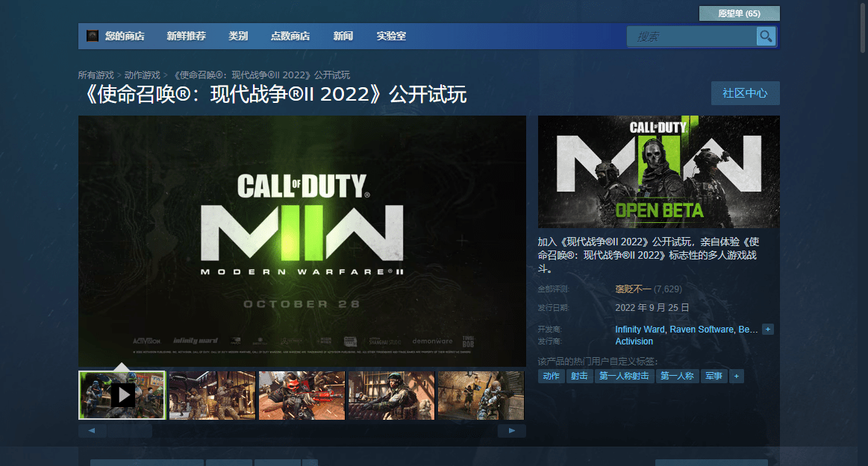Click the left arrow of thumbnail strip
Image resolution: width=868 pixels, height=466 pixels.
92,431
